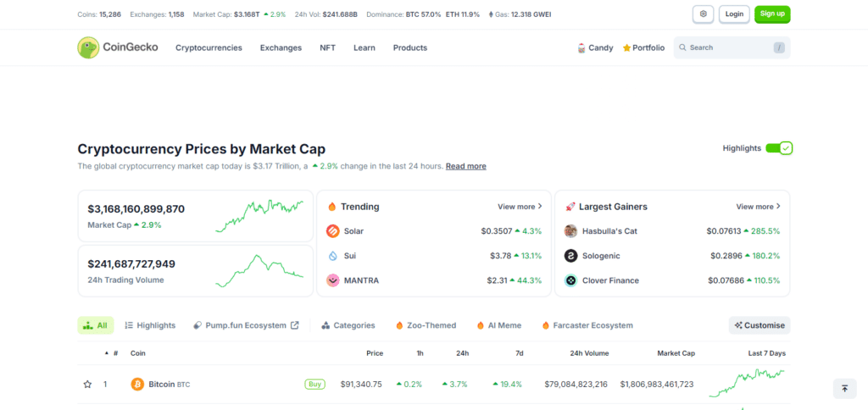Switch to the Highlights tab
Viewport: 868px width, 410px height.
pyautogui.click(x=150, y=325)
